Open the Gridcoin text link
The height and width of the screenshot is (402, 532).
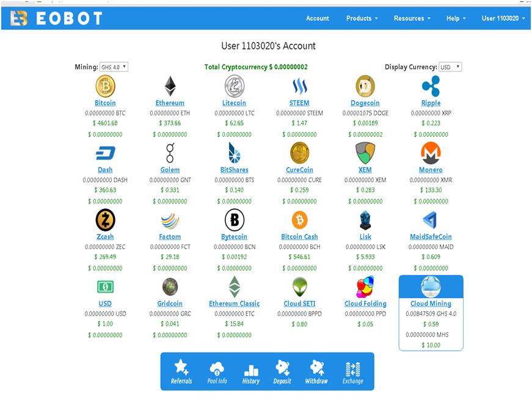(x=170, y=303)
